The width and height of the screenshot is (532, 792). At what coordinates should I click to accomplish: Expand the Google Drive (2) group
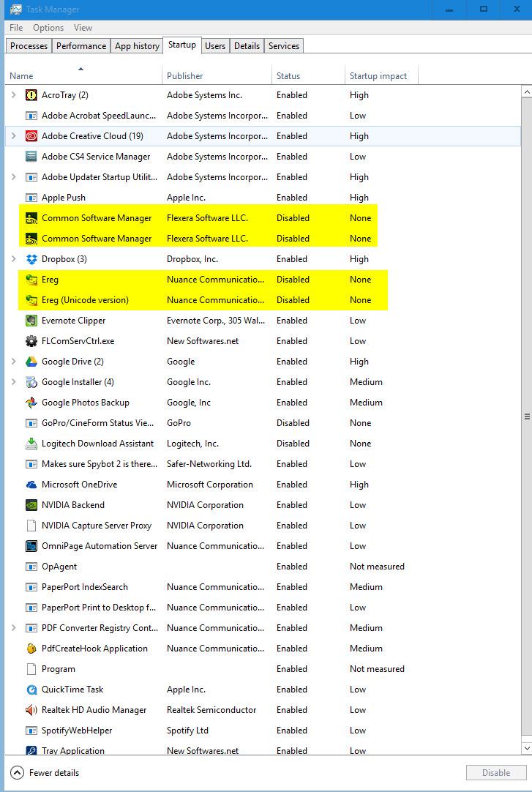pyautogui.click(x=14, y=362)
